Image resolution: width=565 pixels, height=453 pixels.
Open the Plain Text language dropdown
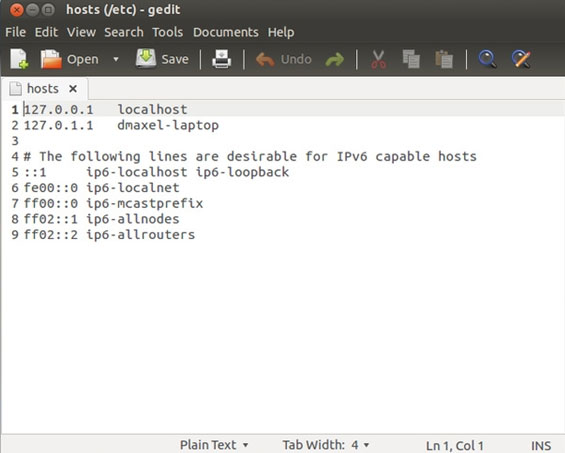point(214,445)
